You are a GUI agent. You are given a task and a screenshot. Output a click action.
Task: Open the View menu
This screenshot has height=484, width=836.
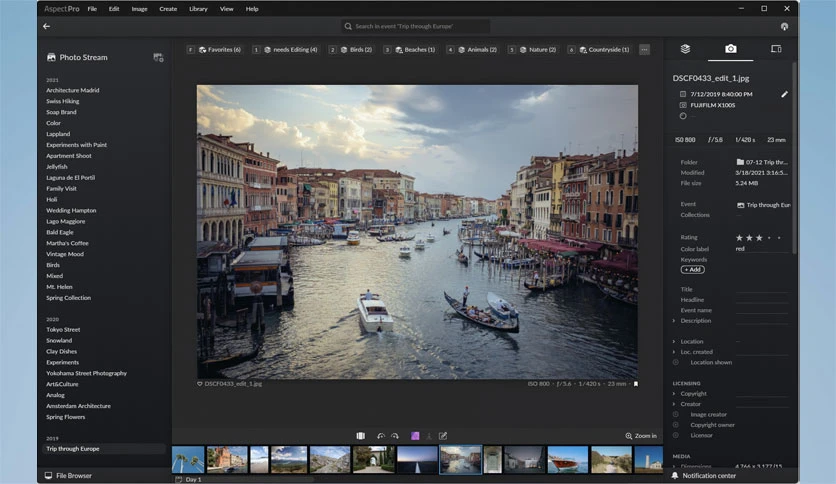[227, 9]
